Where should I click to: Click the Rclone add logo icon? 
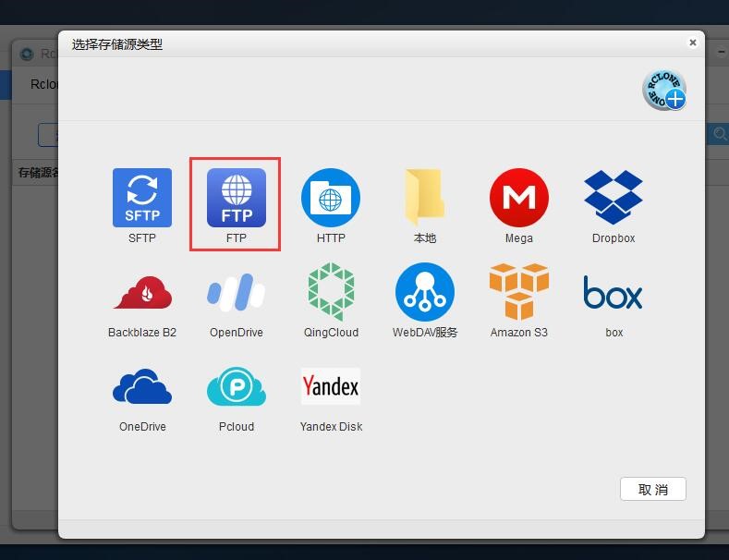click(664, 91)
